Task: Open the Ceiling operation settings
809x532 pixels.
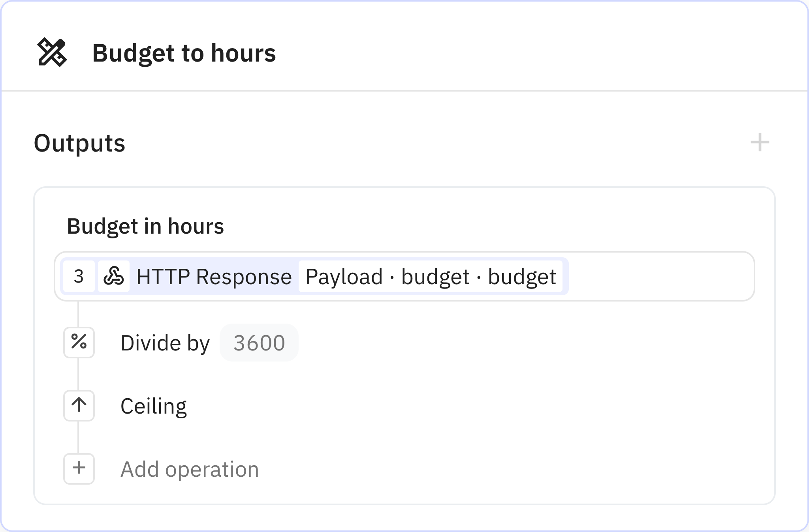Action: tap(154, 406)
